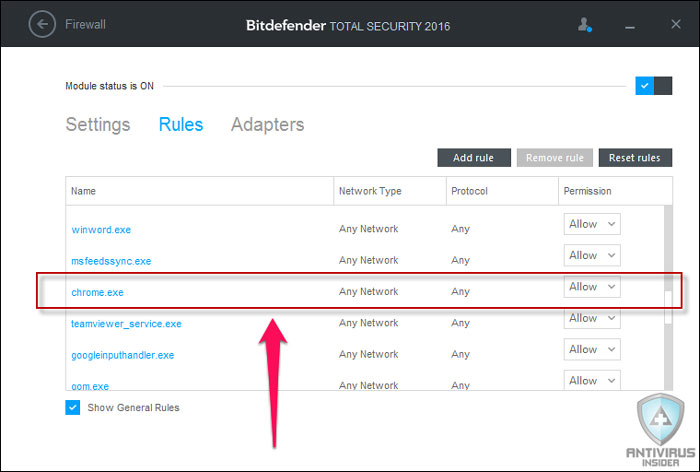The image size is (700, 472).
Task: Open the Settings tab
Action: 98,125
